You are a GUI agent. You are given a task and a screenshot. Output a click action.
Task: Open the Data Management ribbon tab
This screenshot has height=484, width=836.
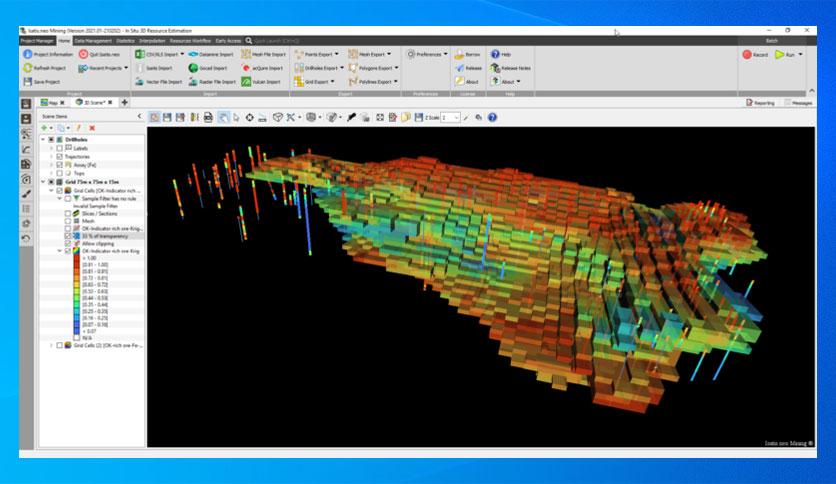tap(93, 41)
